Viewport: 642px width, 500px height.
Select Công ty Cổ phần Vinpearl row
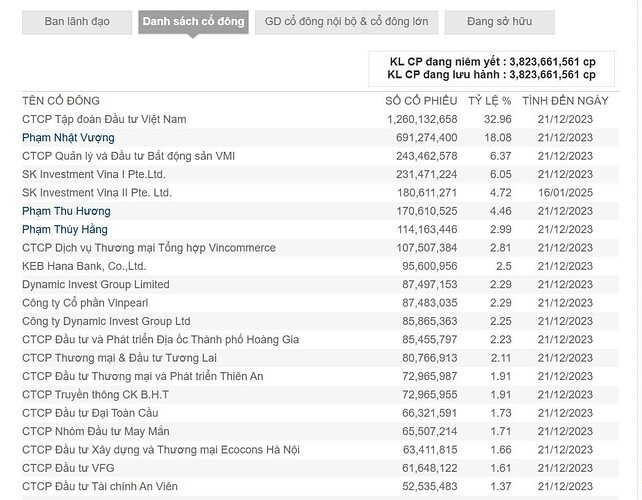point(91,303)
